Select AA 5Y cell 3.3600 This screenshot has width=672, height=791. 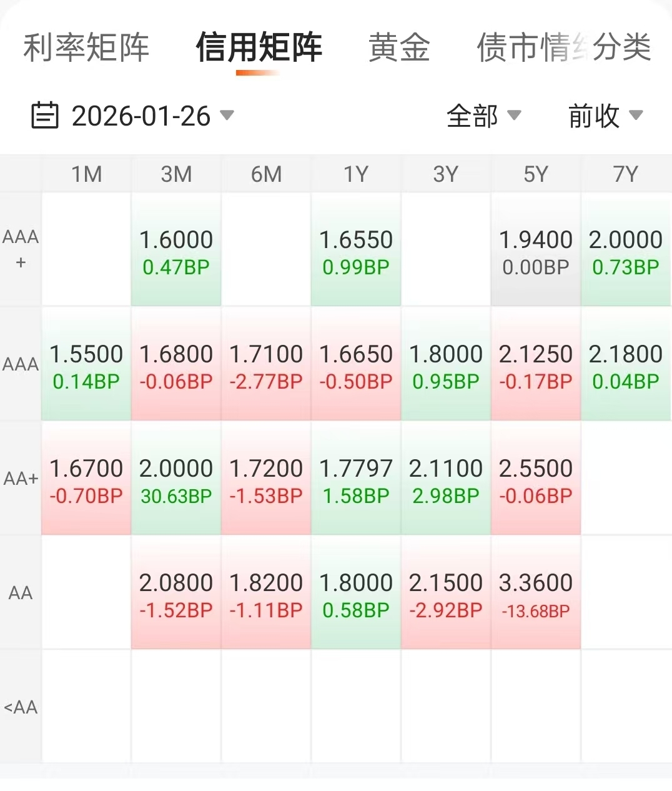536,594
